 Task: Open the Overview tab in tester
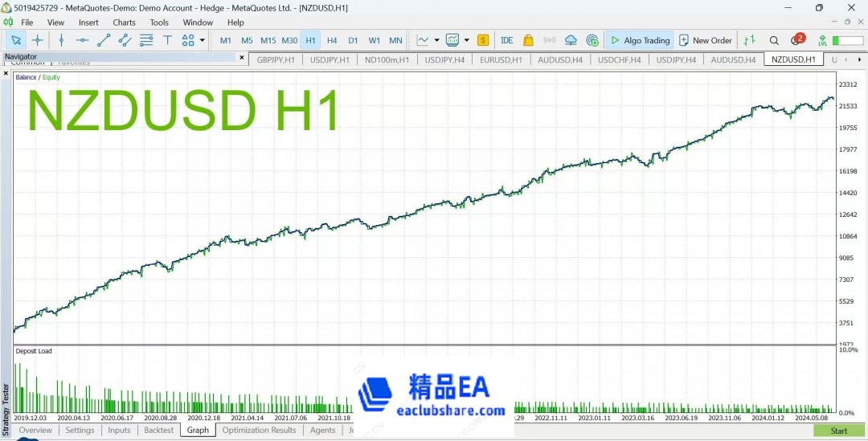tap(35, 430)
